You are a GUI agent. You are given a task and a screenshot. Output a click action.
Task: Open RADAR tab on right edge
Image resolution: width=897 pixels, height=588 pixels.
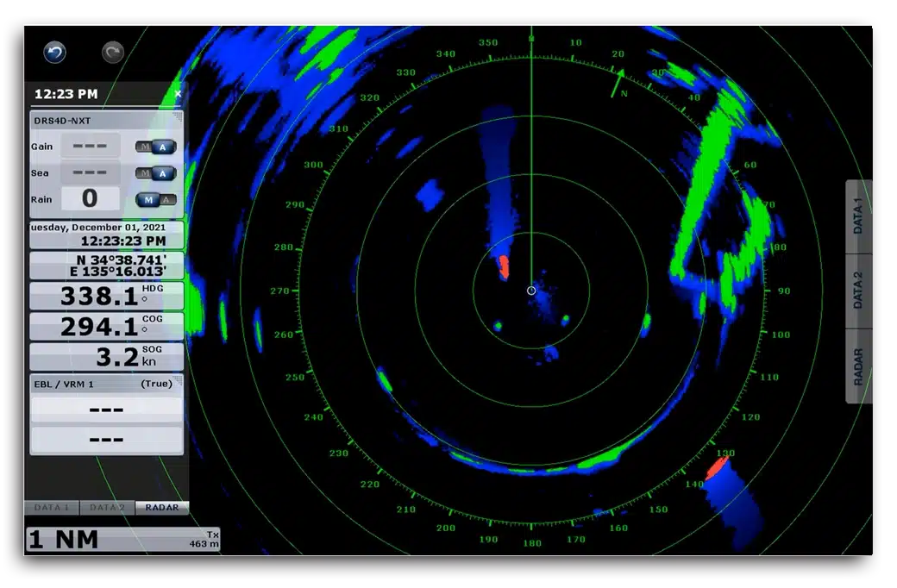pyautogui.click(x=858, y=366)
